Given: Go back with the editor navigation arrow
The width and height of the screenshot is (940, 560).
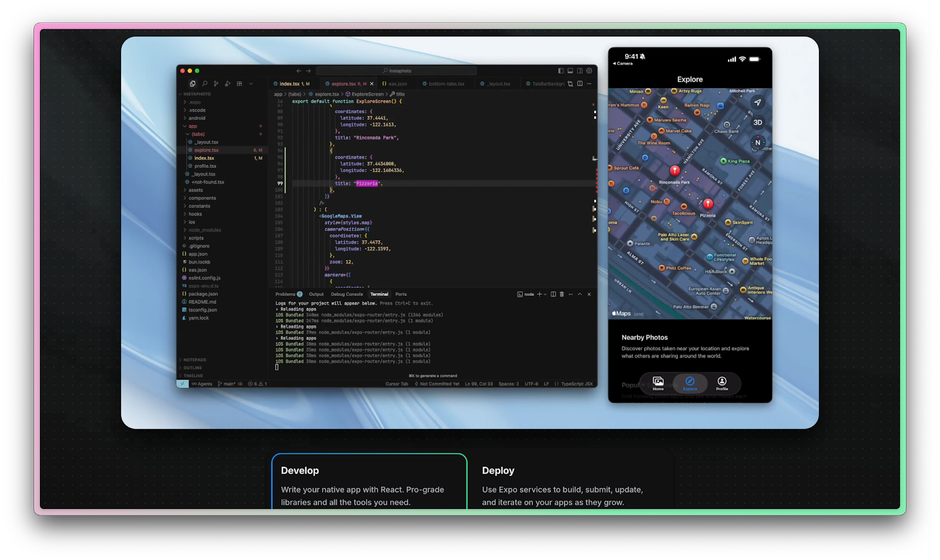Looking at the screenshot, I should pyautogui.click(x=298, y=71).
